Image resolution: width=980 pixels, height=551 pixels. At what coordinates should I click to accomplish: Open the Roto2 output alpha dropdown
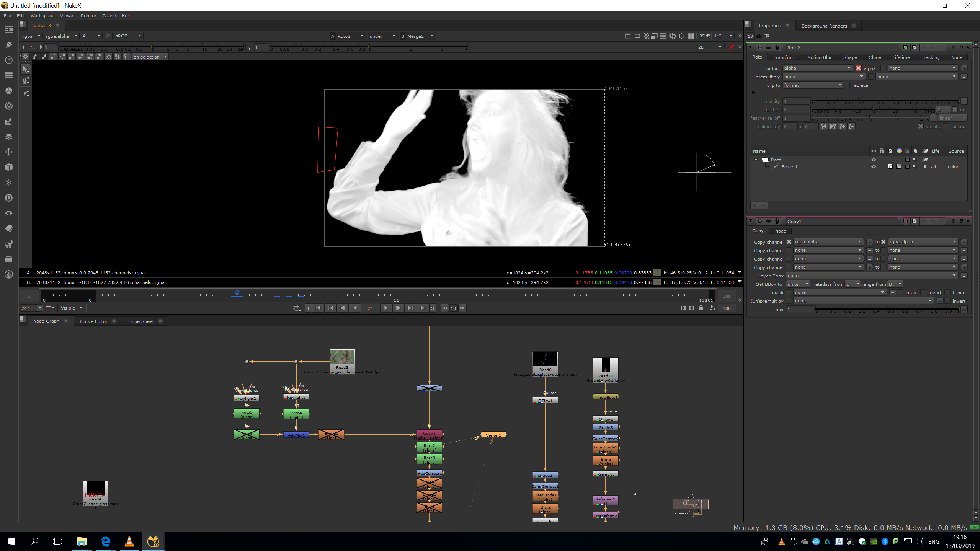coord(817,68)
